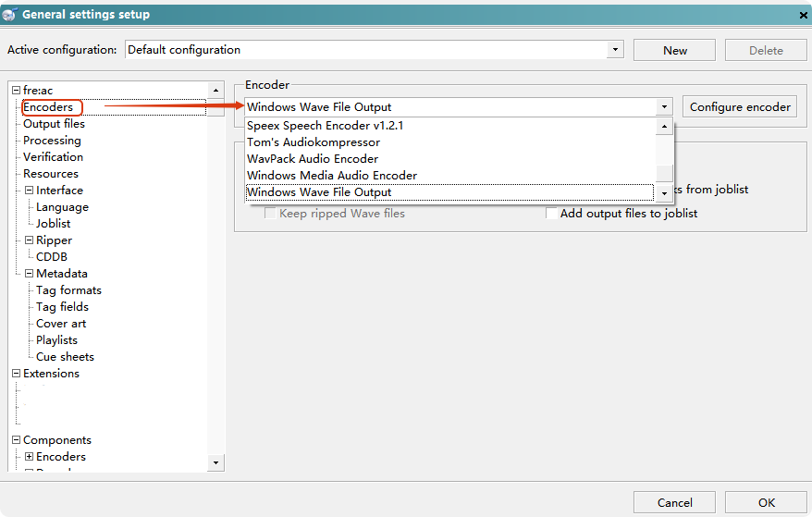
Task: Open the Active configuration dropdown
Action: [x=615, y=50]
